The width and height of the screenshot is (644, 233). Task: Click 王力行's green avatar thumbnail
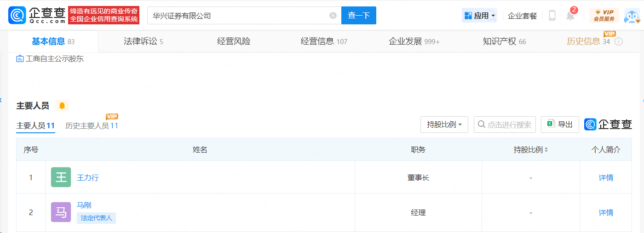61,177
